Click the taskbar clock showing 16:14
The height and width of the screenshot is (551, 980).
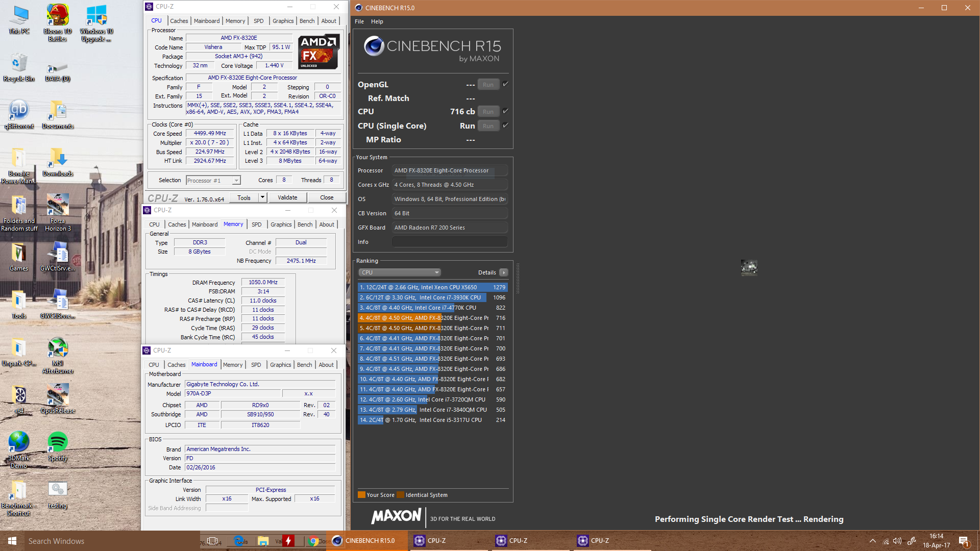click(936, 541)
